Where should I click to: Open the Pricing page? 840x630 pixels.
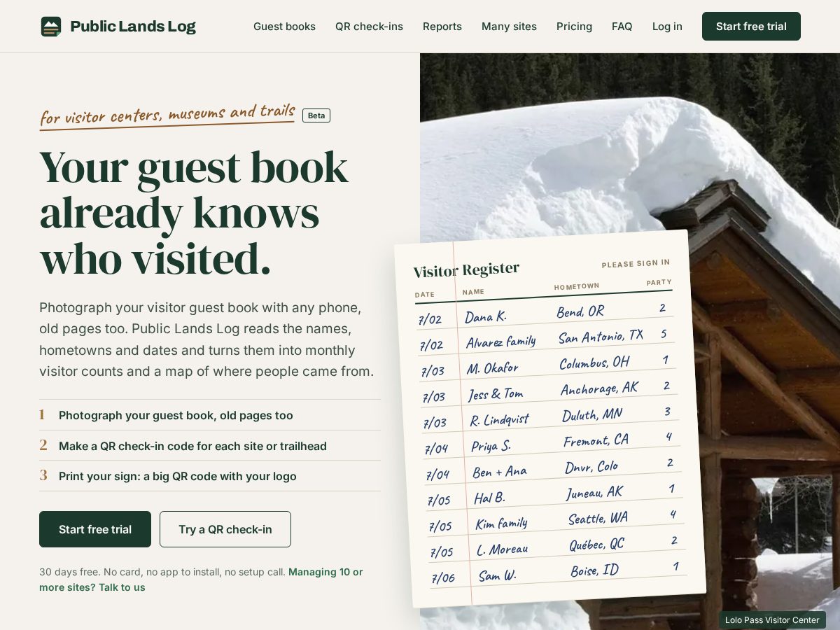574,27
